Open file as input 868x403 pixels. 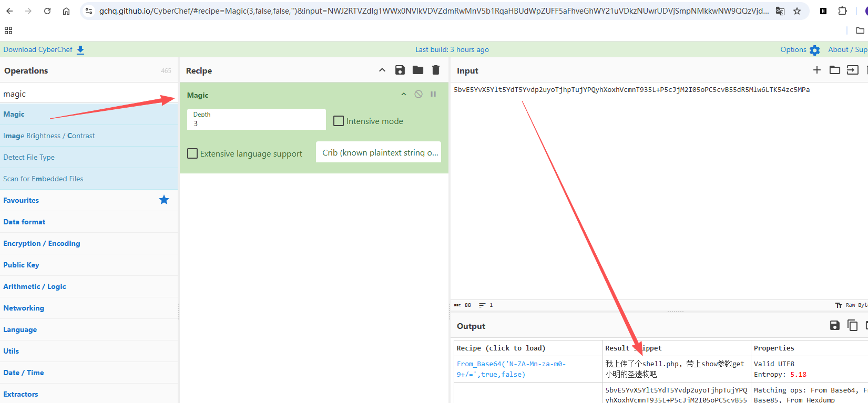tap(853, 70)
